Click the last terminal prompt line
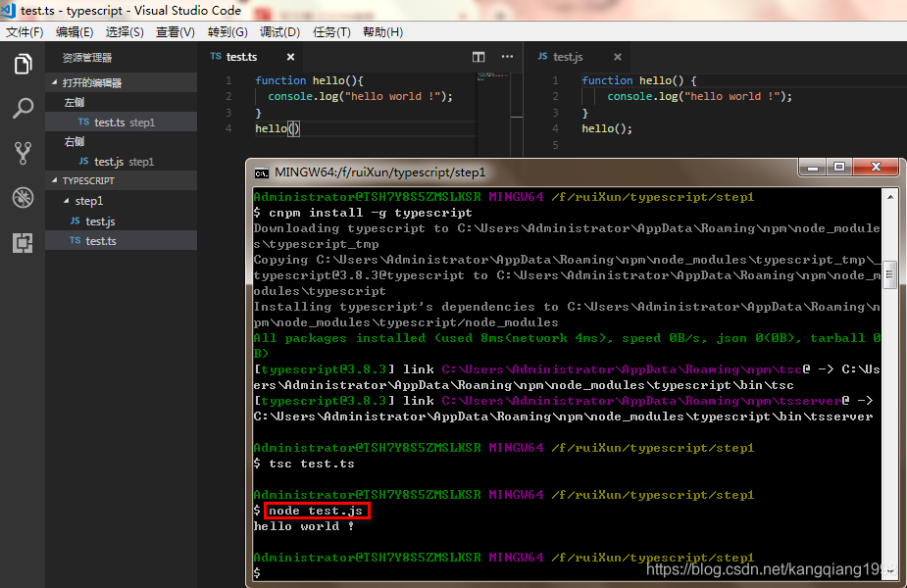The height and width of the screenshot is (588, 907). 258,572
